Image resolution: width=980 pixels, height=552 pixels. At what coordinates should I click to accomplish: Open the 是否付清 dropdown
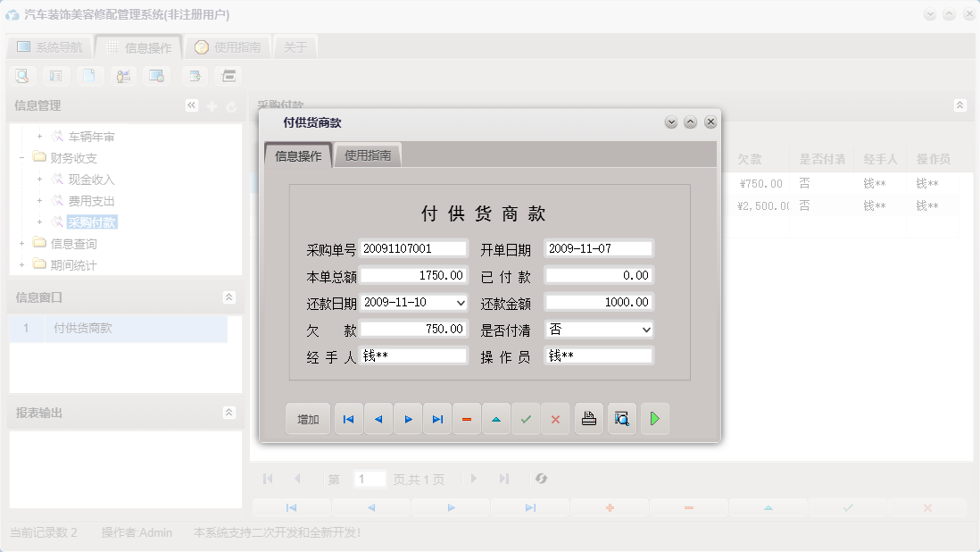(644, 329)
